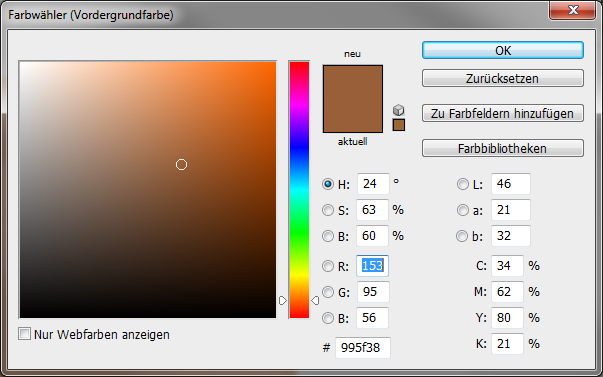This screenshot has height=377, width=603.
Task: Enable Nur Webfarben anzeigen checkbox
Action: [25, 334]
